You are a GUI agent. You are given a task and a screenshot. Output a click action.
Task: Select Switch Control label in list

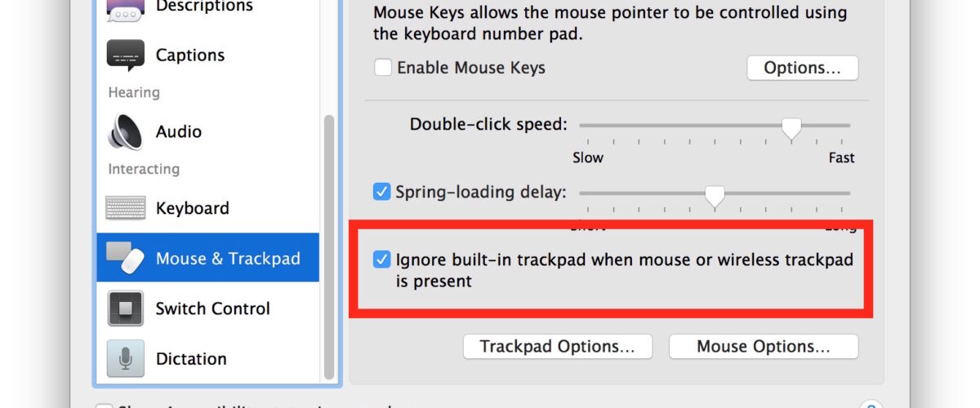pos(213,308)
